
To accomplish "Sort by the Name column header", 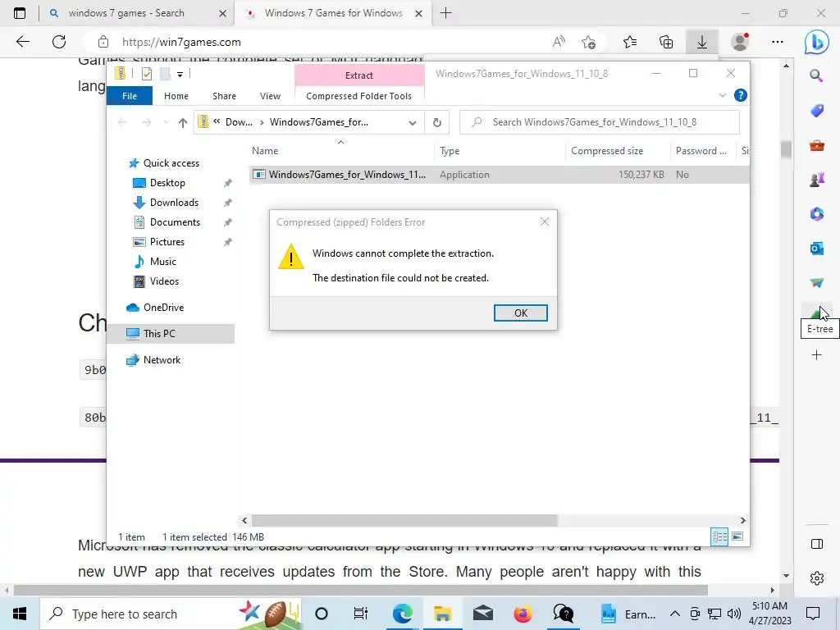I will tap(340, 151).
